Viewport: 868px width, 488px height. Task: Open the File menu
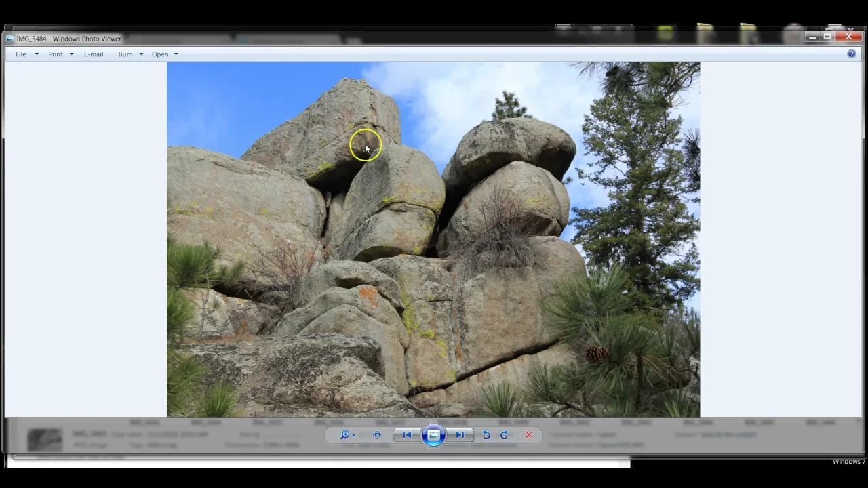click(x=27, y=54)
